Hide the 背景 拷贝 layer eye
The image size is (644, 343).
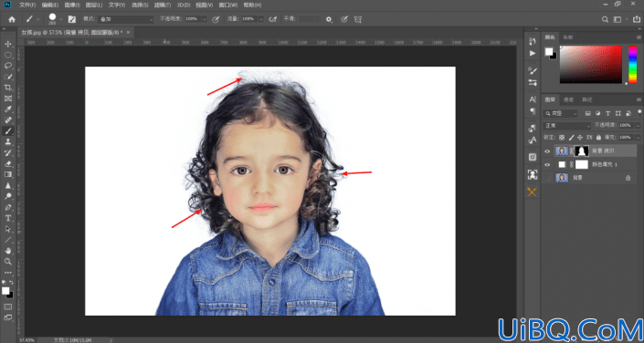[547, 151]
